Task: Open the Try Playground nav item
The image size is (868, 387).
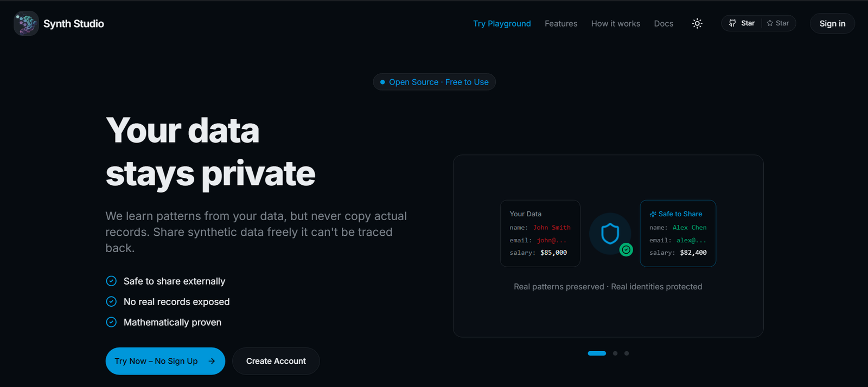Action: (502, 23)
